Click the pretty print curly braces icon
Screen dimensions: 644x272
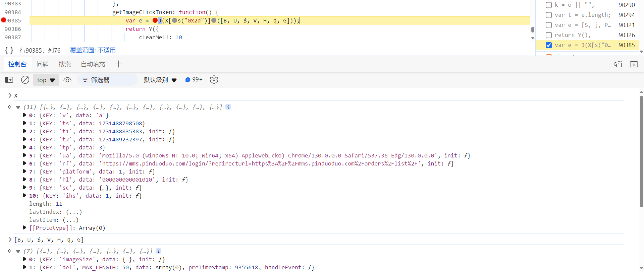pos(9,50)
